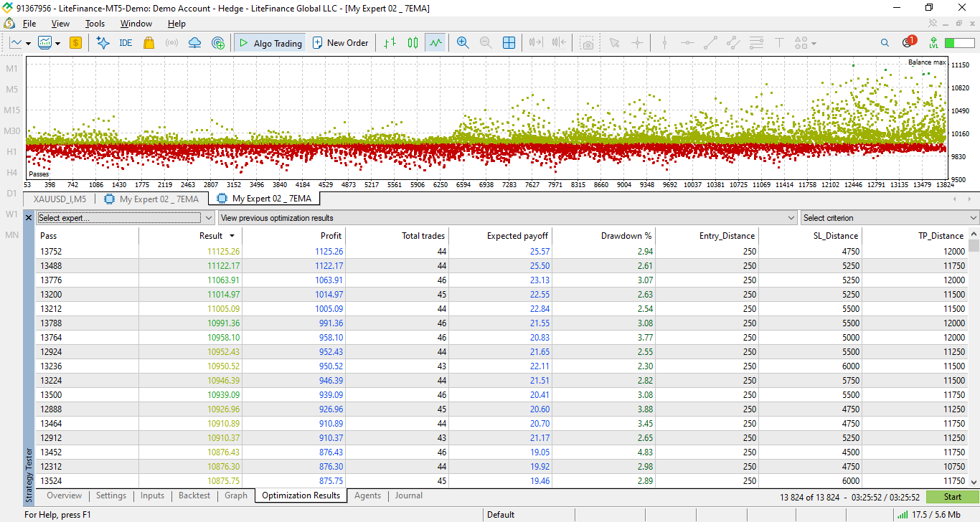Click the Zoom Out magnifier icon
980x522 pixels.
coord(486,43)
